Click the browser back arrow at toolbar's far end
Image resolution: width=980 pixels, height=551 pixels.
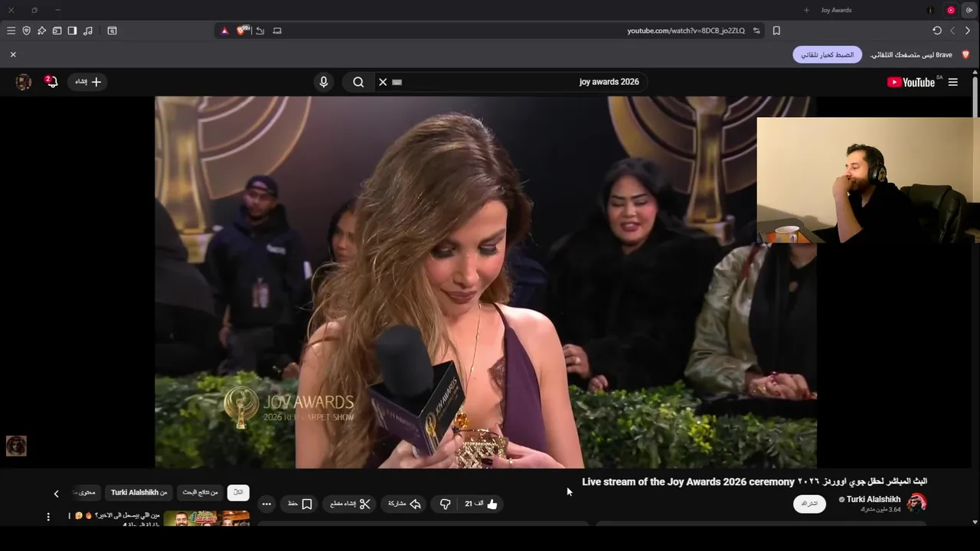point(968,31)
